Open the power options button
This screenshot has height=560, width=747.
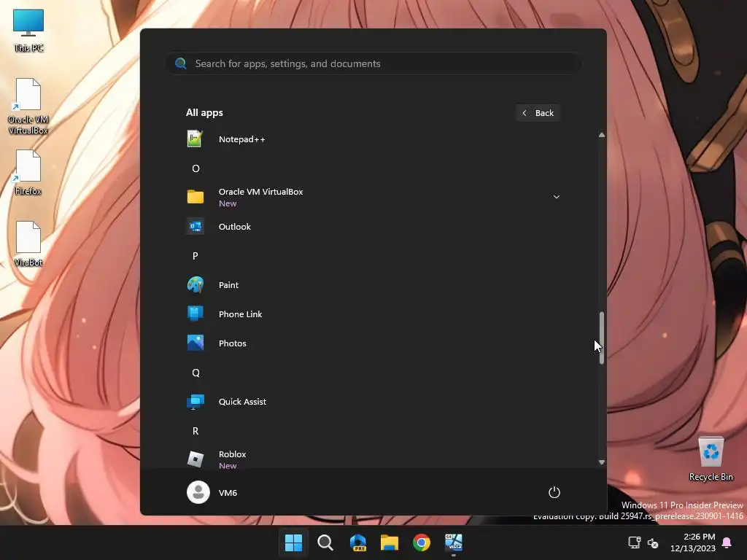(554, 492)
